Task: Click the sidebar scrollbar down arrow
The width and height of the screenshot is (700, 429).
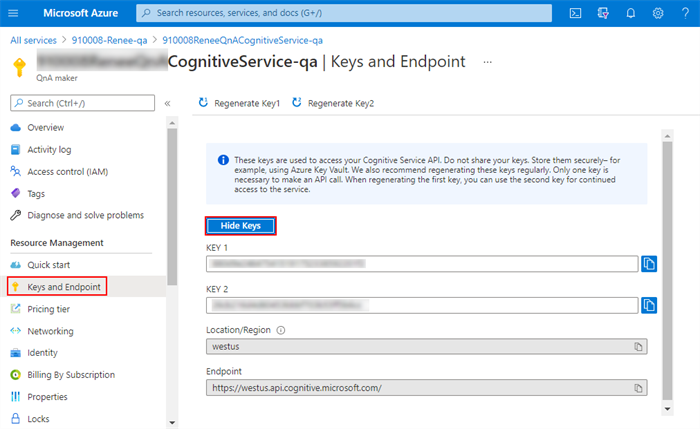Action: pyautogui.click(x=172, y=422)
